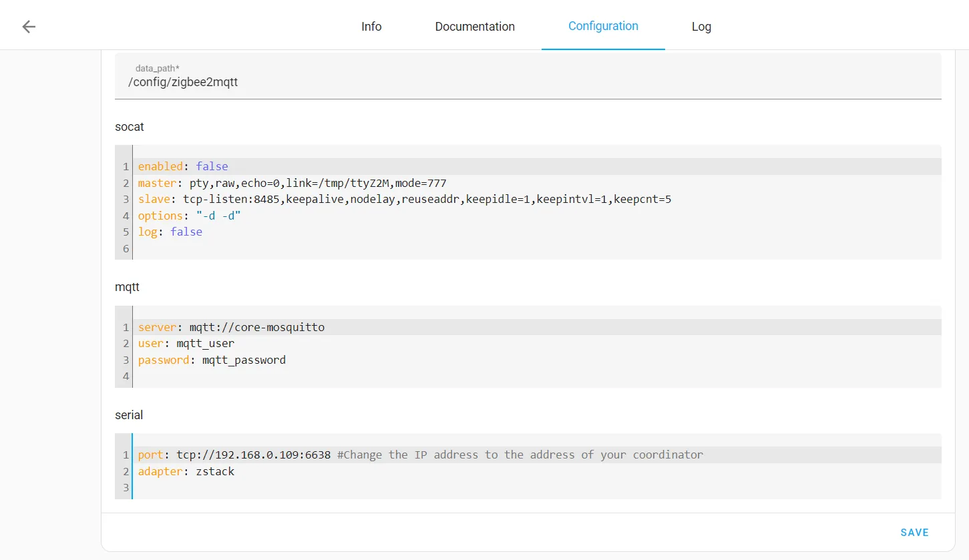The image size is (969, 560).
Task: Open the Documentation tab
Action: pyautogui.click(x=475, y=27)
